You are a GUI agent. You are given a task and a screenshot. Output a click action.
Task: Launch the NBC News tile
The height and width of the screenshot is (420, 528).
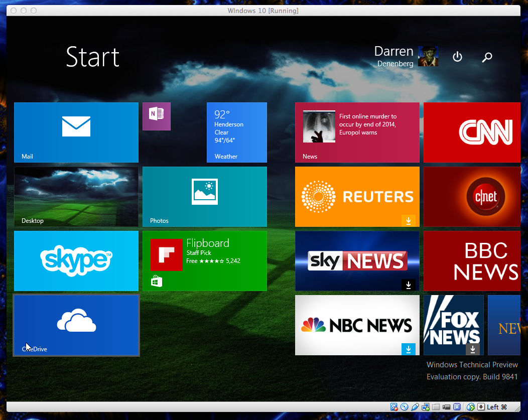tap(357, 325)
